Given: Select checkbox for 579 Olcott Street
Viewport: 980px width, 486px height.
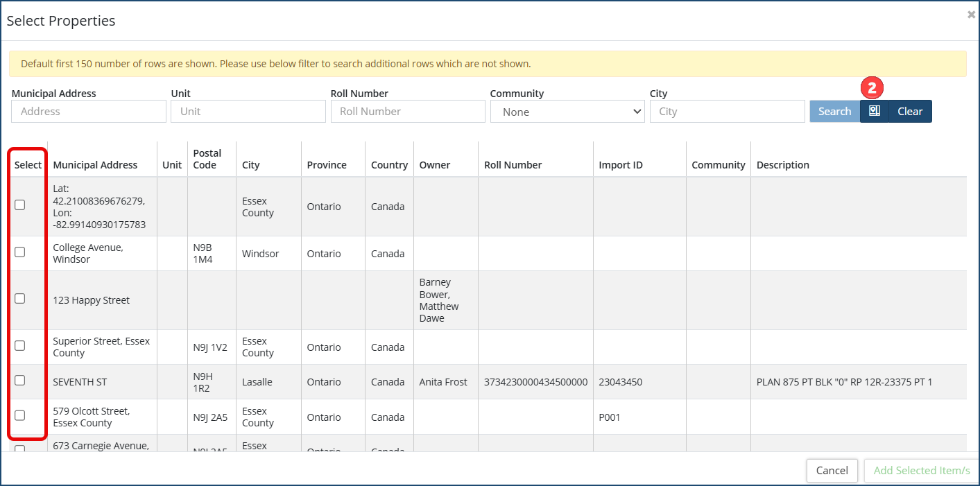Looking at the screenshot, I should [20, 415].
